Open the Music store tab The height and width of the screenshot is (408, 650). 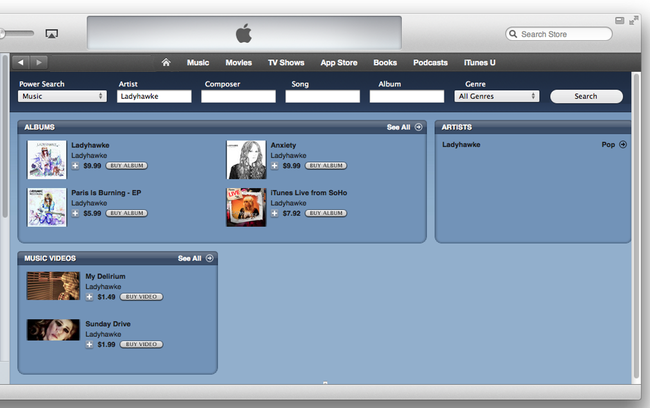[198, 63]
